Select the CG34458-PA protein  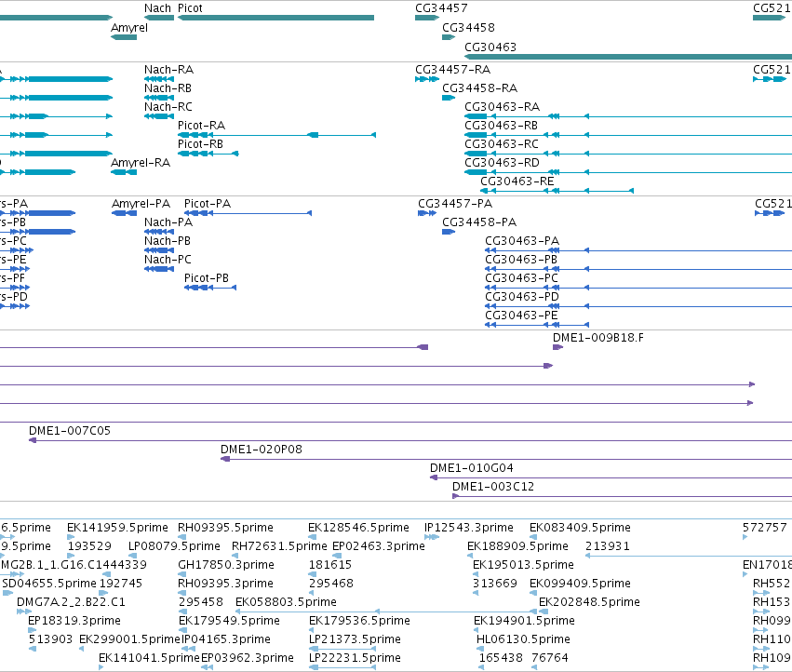point(449,232)
